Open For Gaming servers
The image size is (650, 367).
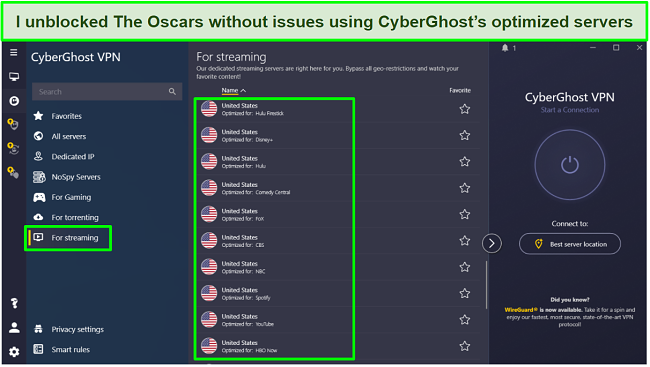coord(71,197)
